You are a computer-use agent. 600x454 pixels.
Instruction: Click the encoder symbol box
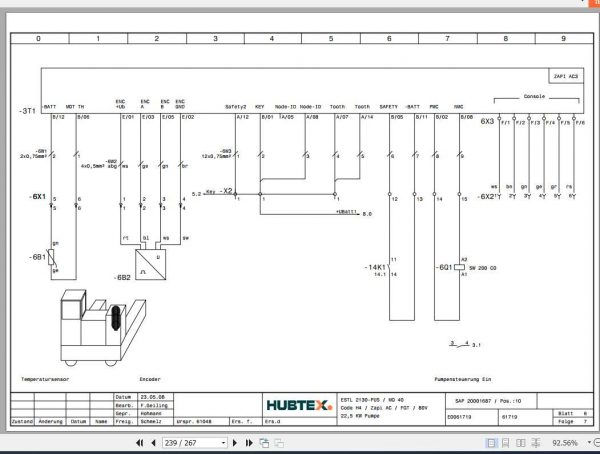point(151,265)
